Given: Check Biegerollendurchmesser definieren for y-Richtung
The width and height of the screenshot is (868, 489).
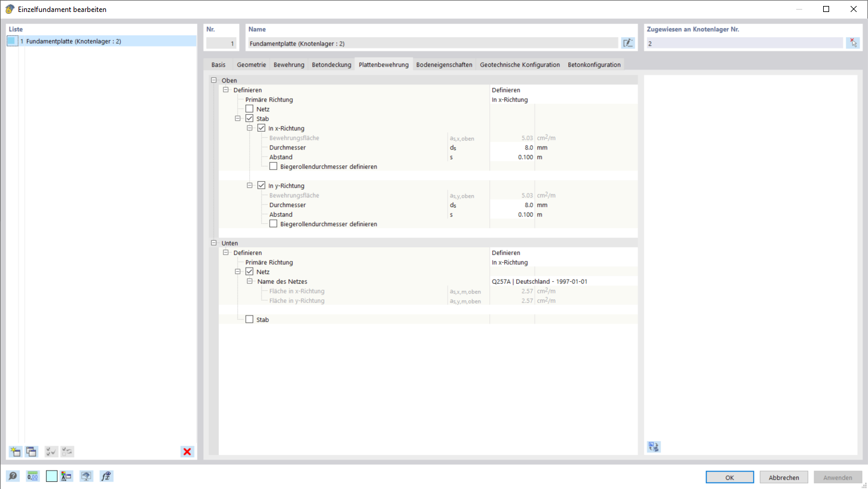Looking at the screenshot, I should pos(273,224).
